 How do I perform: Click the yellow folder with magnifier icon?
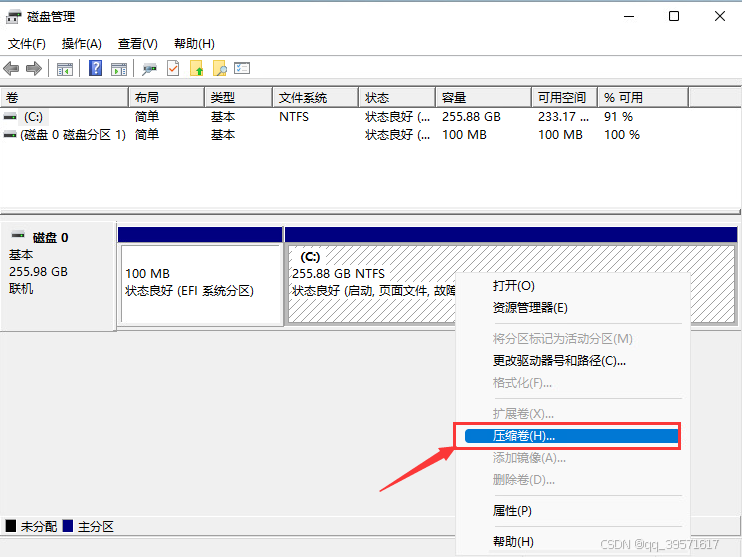220,69
